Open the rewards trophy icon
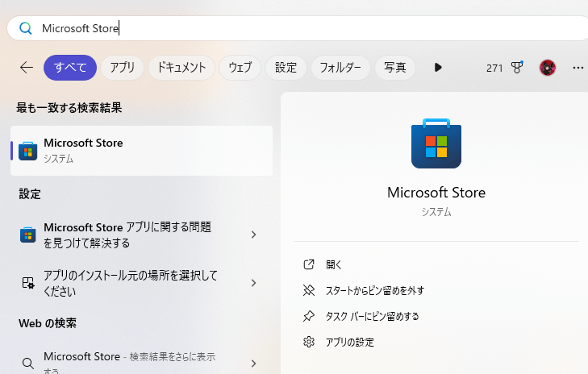The image size is (588, 374). (x=517, y=68)
